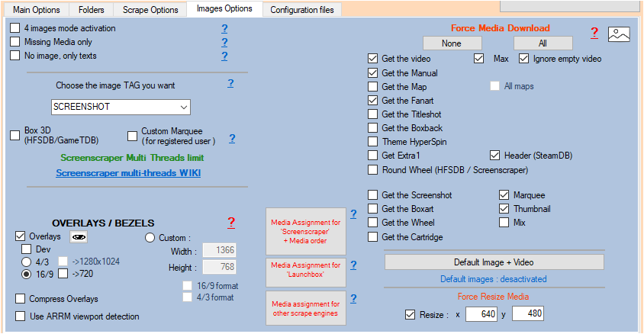Enable the Missing Media only checkbox

pos(15,42)
